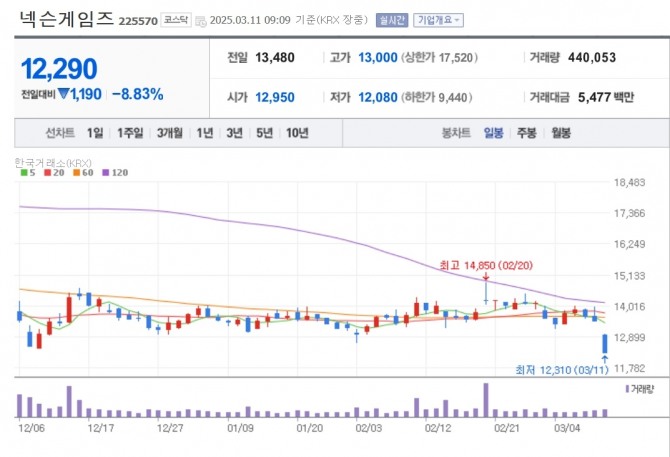Click the stock name 넥슨게임즈
This screenshot has width=670, height=457.
pyautogui.click(x=67, y=19)
